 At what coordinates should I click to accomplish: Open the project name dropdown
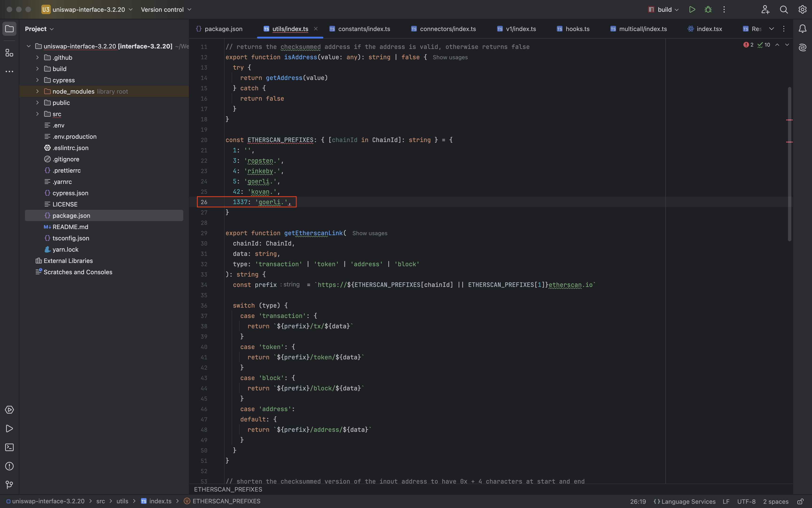tap(87, 9)
